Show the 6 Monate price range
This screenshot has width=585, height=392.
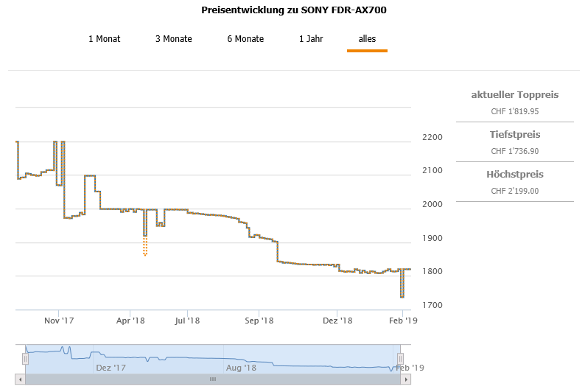[245, 39]
